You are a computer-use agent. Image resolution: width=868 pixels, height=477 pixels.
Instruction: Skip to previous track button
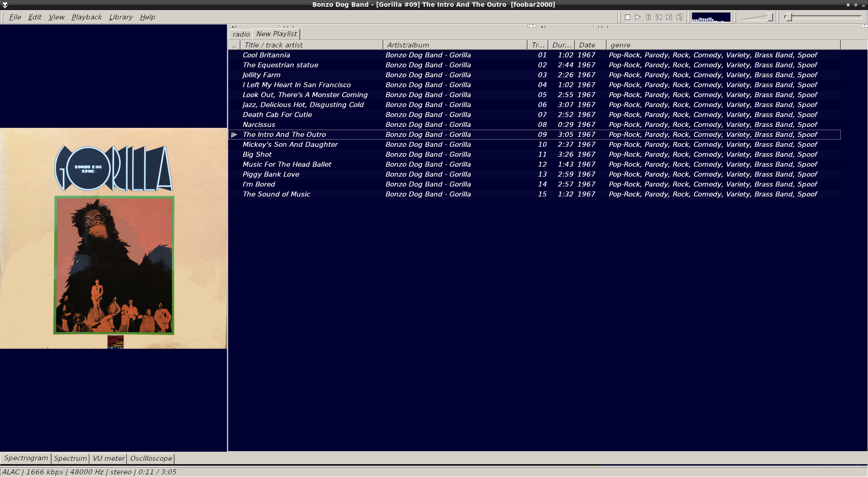(x=659, y=17)
